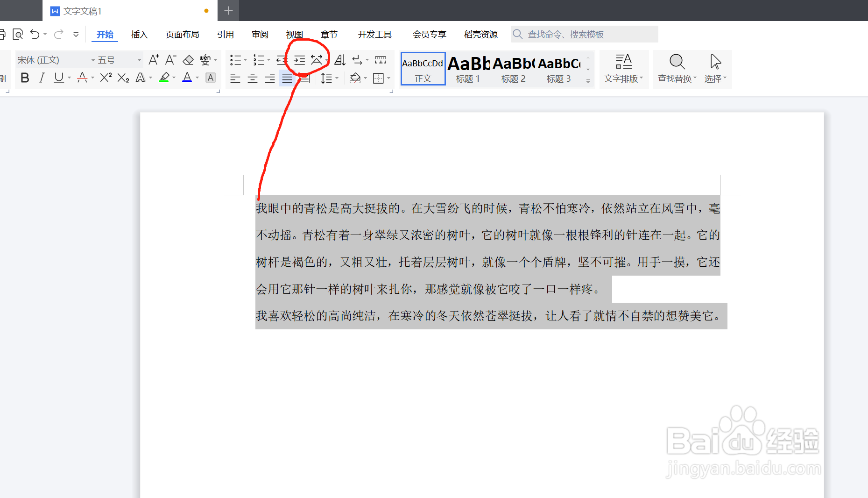Screen dimensions: 868x498
Task: Apply the 正文 style
Action: coord(423,69)
